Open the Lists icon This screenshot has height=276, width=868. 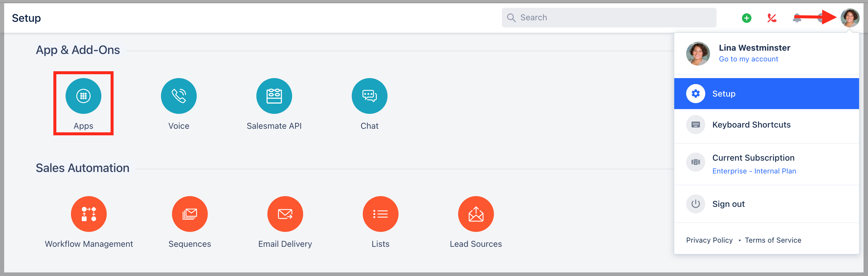coord(380,214)
